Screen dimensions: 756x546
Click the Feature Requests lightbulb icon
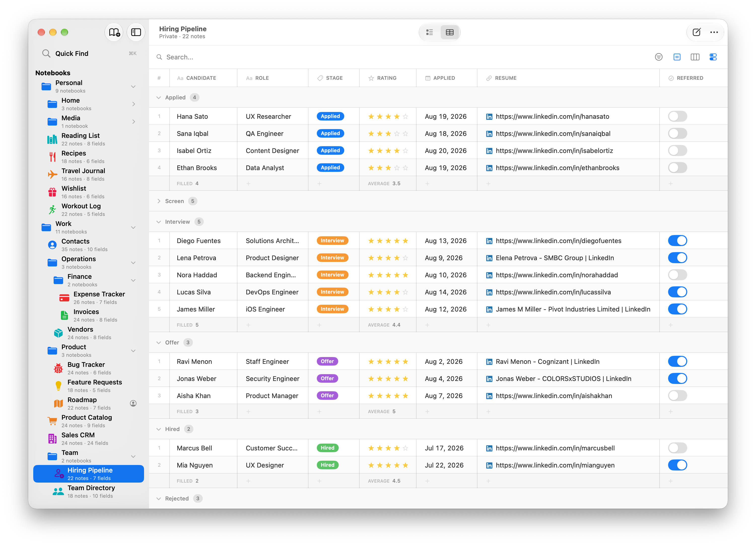pyautogui.click(x=58, y=386)
